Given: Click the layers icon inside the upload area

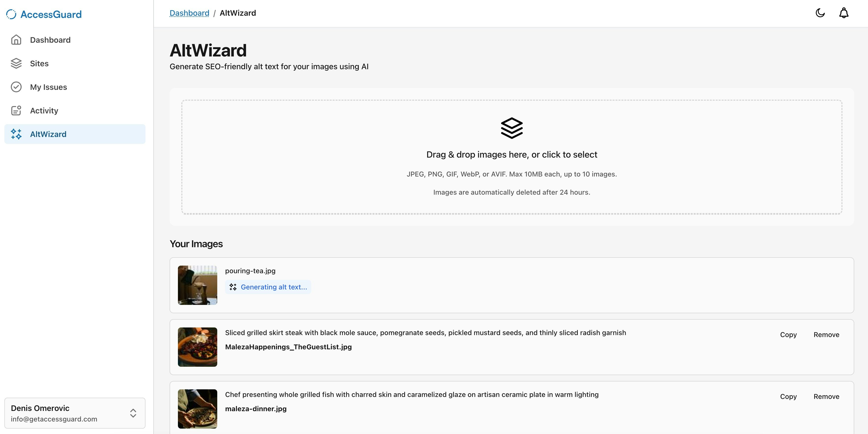Looking at the screenshot, I should 511,128.
